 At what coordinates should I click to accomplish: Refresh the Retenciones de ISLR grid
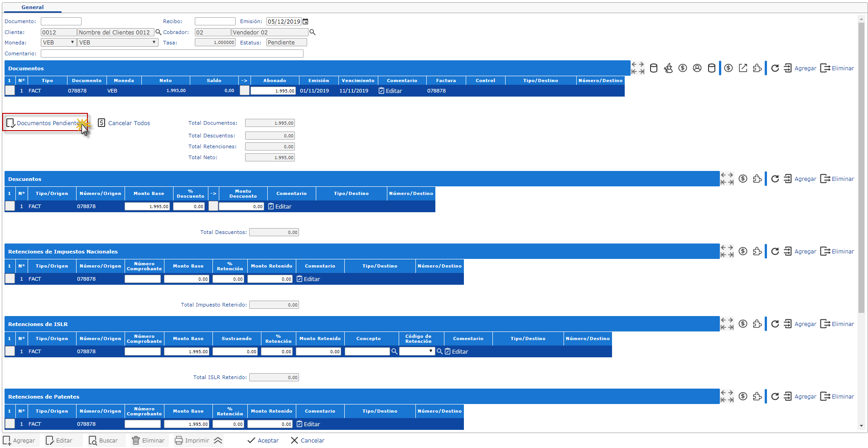[775, 324]
